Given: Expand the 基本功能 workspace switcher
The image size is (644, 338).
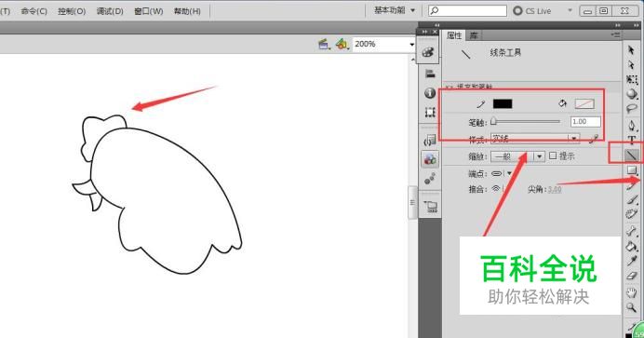Looking at the screenshot, I should [x=395, y=10].
